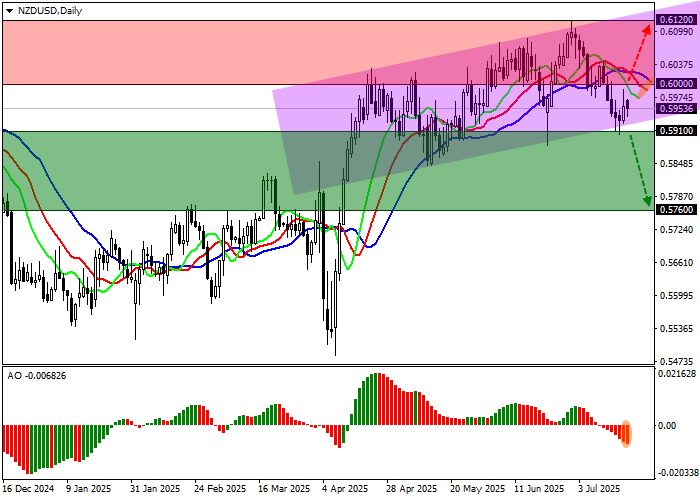Screen dimensions: 700x500
Task: Click the 0.55365 price scale value
Action: pos(676,329)
